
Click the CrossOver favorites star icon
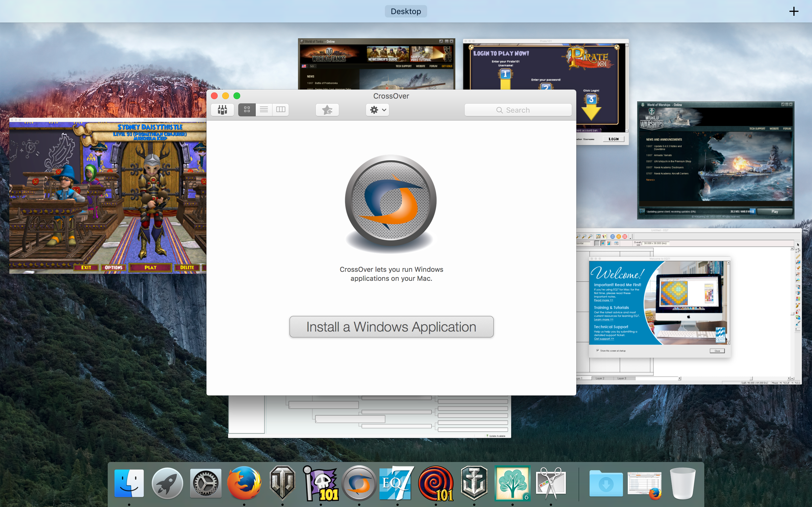pos(327,110)
